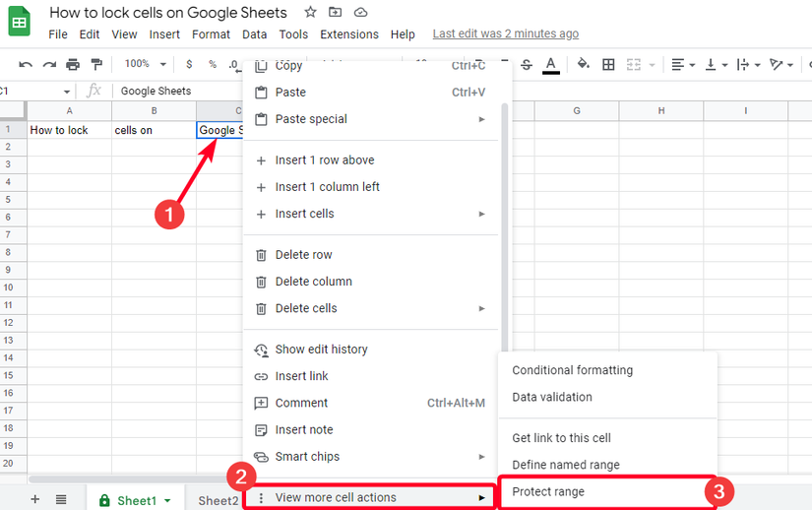Star this document
812x510 pixels.
[311, 13]
